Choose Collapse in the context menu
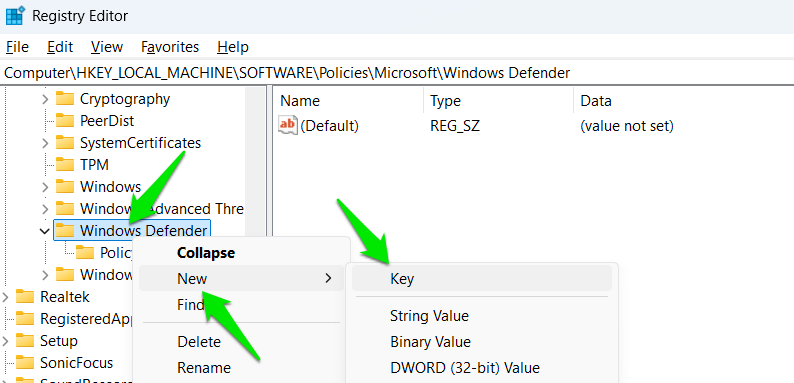 click(x=243, y=253)
